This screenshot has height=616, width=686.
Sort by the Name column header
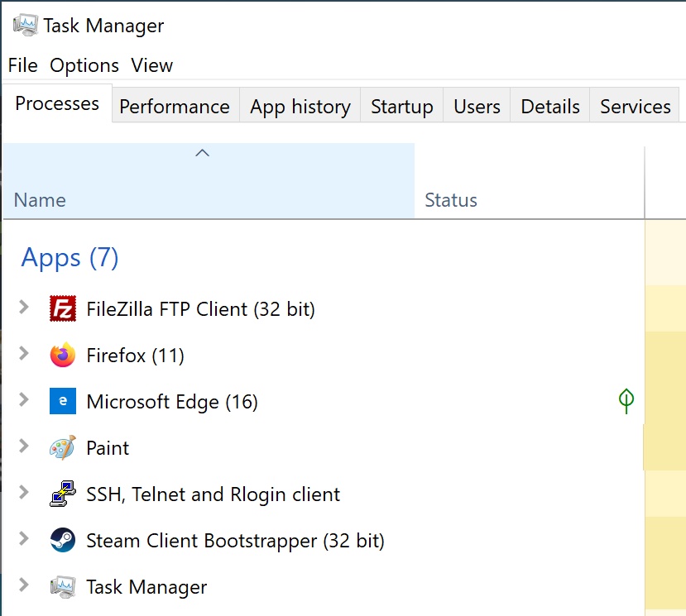tap(209, 180)
